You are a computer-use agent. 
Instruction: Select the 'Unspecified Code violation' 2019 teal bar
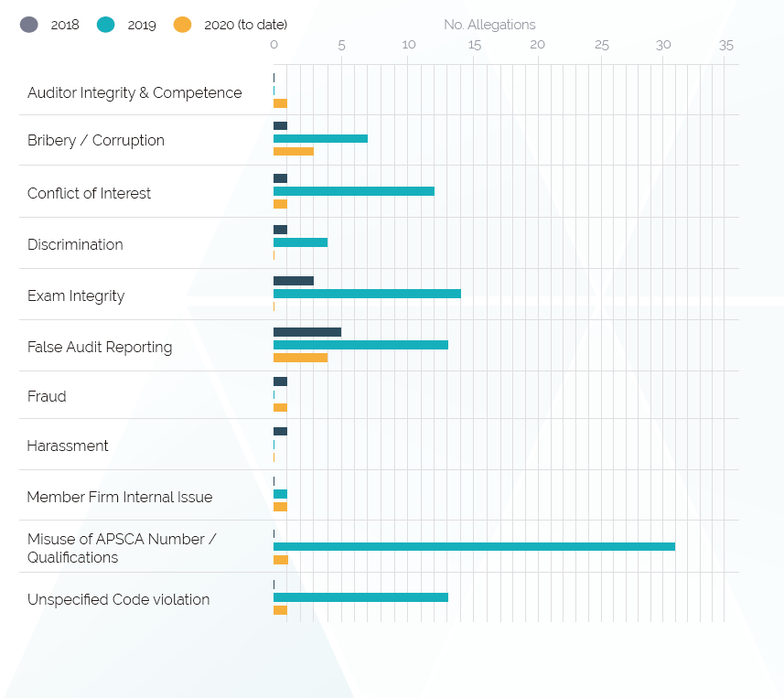click(360, 597)
